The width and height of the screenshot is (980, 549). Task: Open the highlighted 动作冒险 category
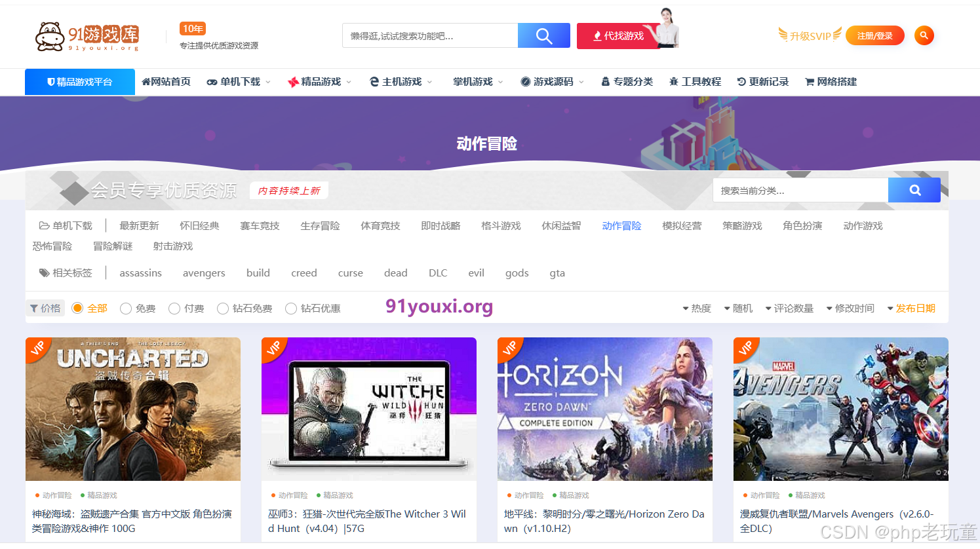(621, 225)
